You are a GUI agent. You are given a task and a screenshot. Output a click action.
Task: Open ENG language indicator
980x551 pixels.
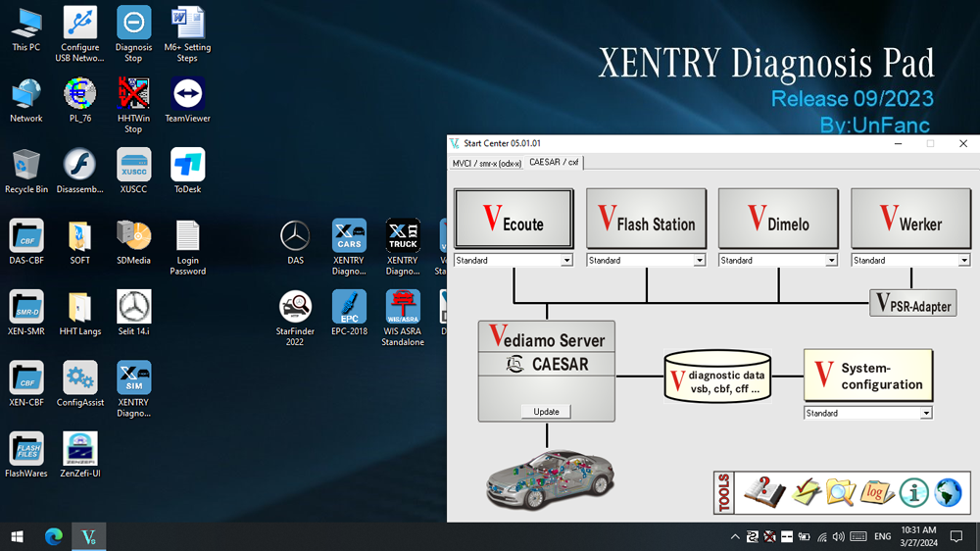(883, 536)
